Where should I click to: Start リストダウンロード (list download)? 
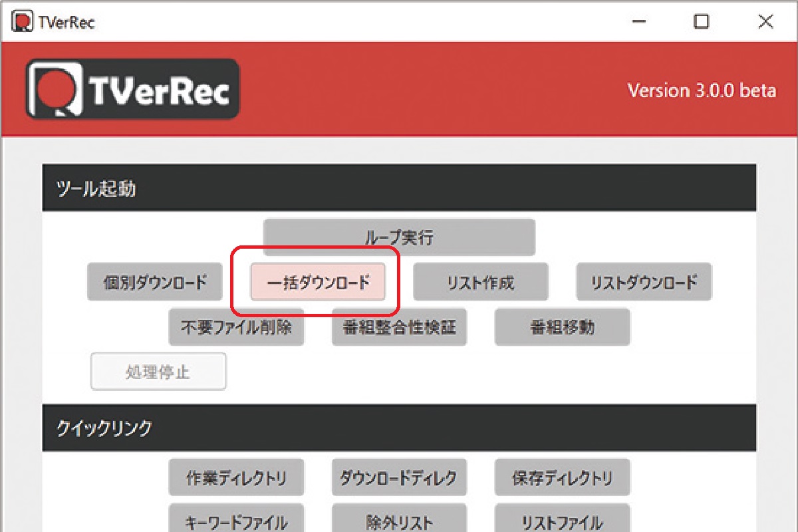[643, 282]
